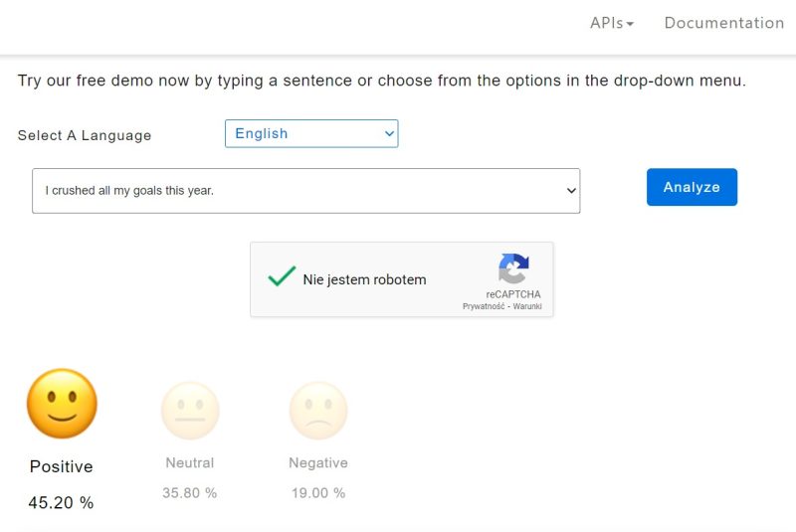Click the Positive smiley face emoji
796x532 pixels.
[x=62, y=404]
